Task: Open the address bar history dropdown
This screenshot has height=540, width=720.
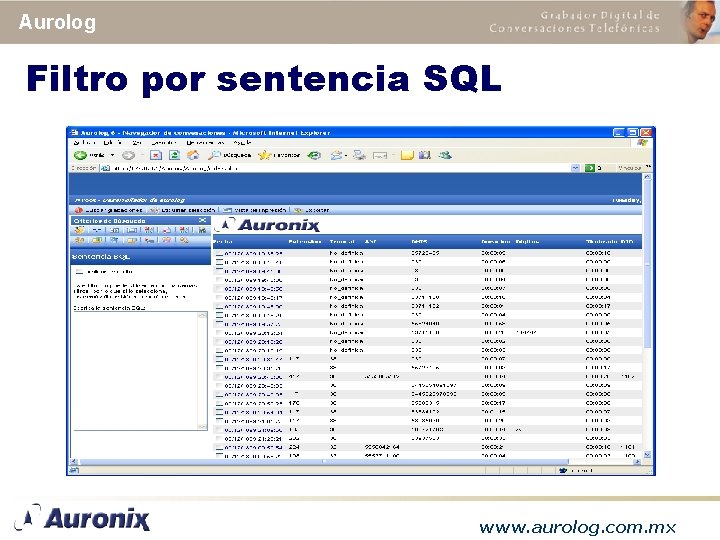Action: point(575,168)
